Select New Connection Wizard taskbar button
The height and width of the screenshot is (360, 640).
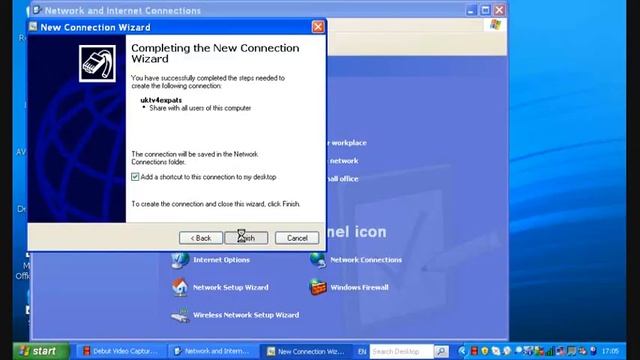(x=306, y=351)
